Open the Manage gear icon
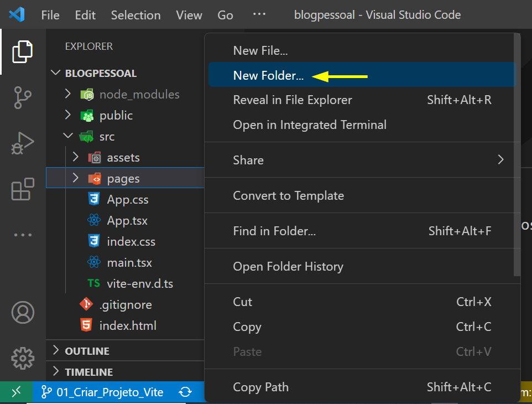This screenshot has width=532, height=404. coord(23,358)
